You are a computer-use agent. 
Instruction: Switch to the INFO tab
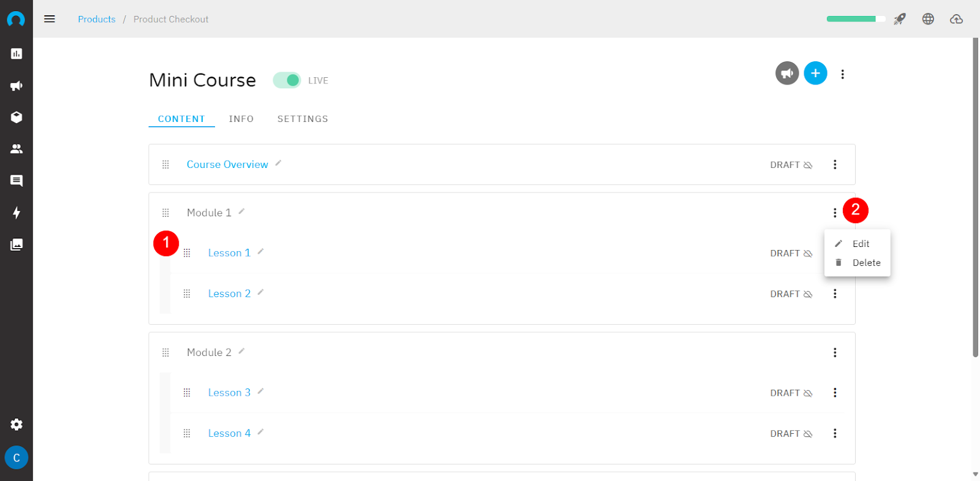241,119
